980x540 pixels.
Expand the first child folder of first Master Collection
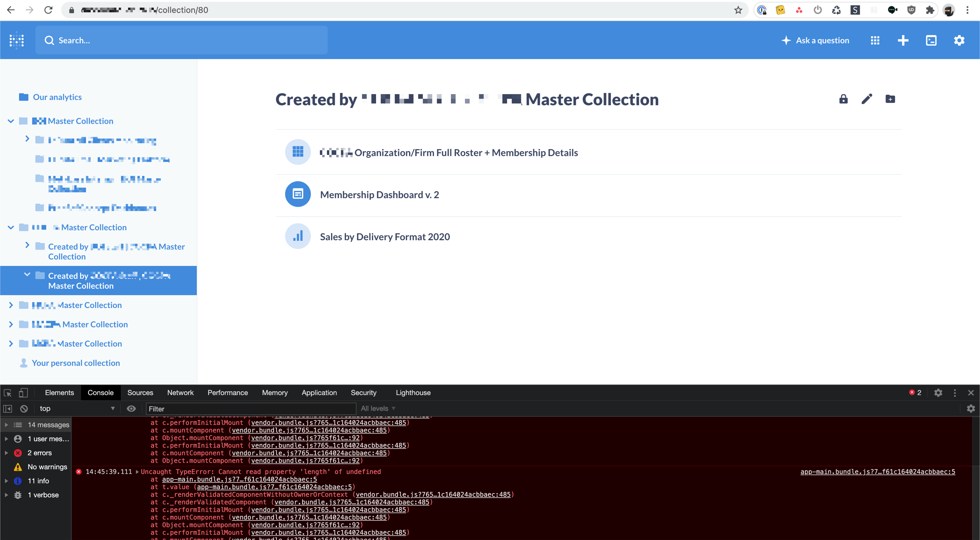pyautogui.click(x=27, y=139)
